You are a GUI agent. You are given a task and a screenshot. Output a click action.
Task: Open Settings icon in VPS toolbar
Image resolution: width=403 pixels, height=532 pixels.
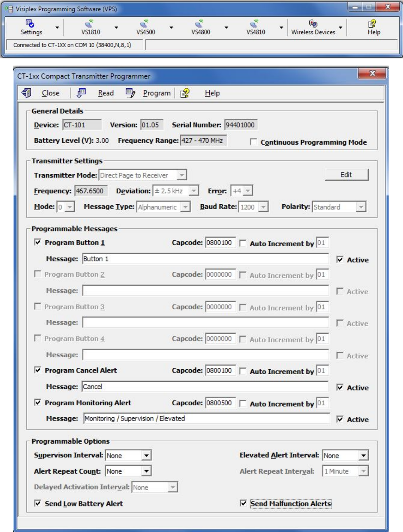[x=30, y=24]
